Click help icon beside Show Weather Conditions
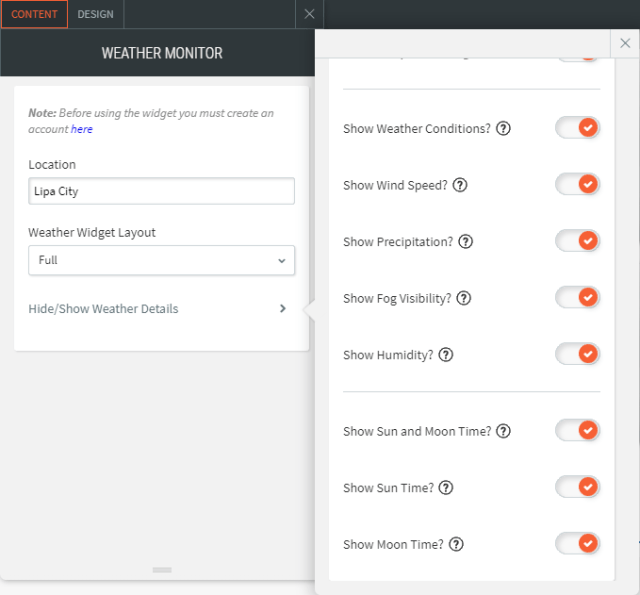The height and width of the screenshot is (595, 640). [504, 129]
